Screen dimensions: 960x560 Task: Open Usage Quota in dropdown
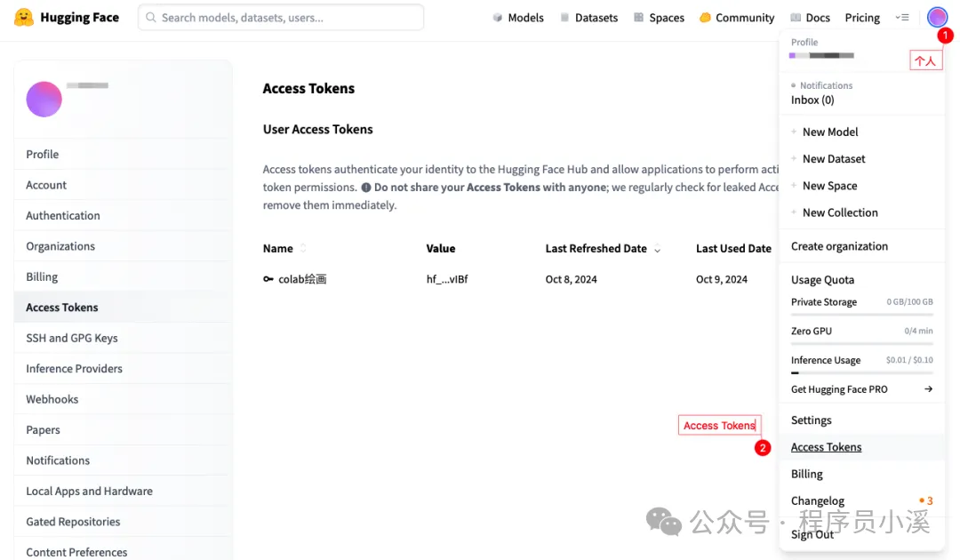coord(822,280)
